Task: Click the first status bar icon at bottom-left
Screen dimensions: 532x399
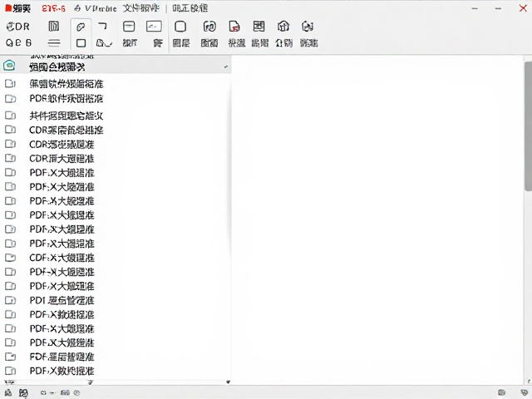Action: pyautogui.click(x=8, y=392)
